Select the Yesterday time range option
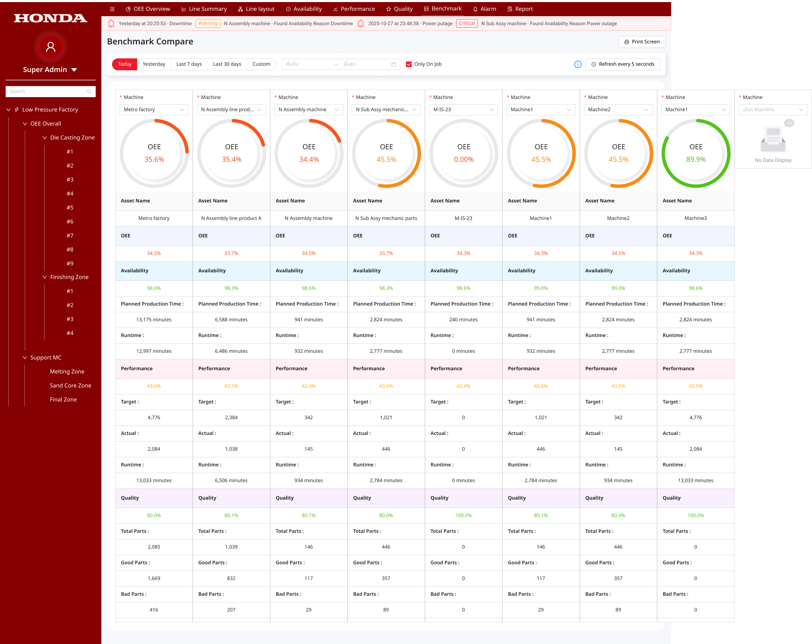Viewport: 812px width, 644px height. point(154,64)
